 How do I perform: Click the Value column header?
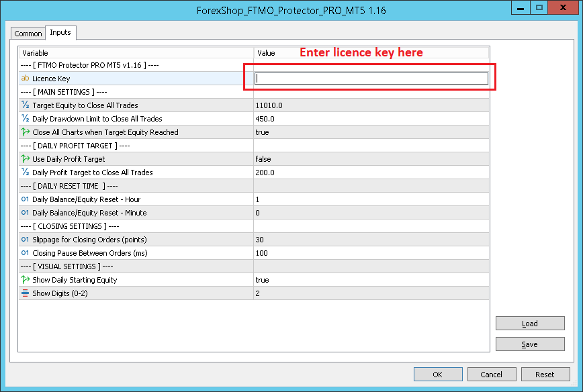(371, 53)
